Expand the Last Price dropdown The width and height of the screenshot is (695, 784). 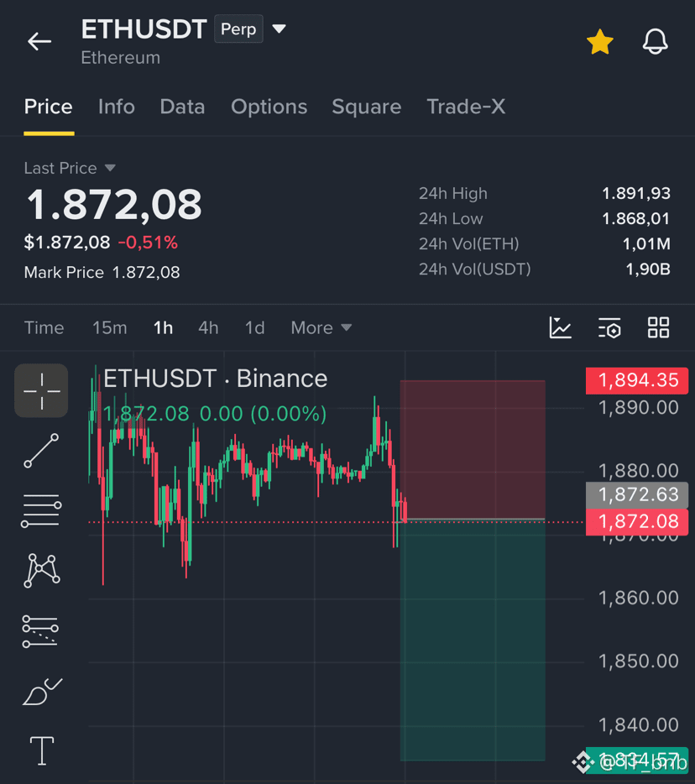coord(70,168)
